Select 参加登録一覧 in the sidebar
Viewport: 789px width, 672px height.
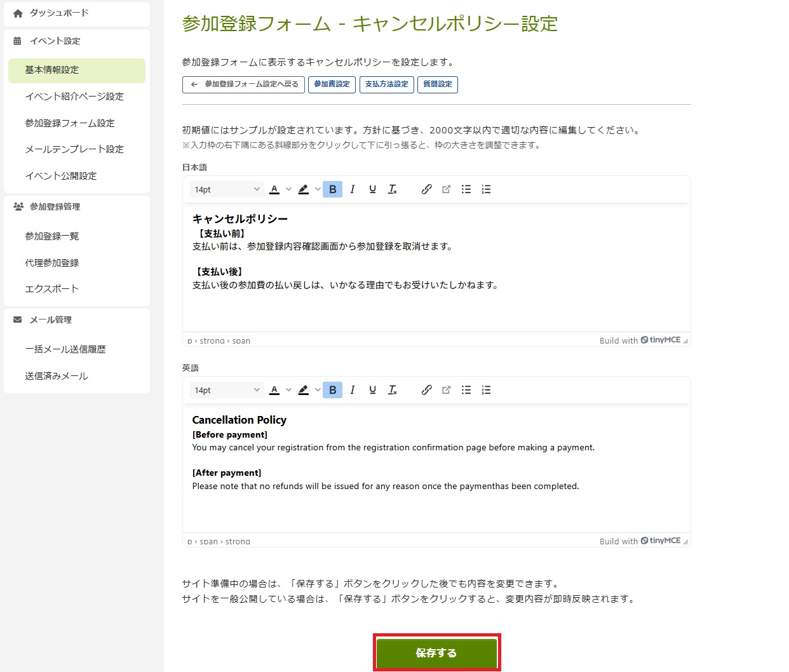pyautogui.click(x=52, y=236)
